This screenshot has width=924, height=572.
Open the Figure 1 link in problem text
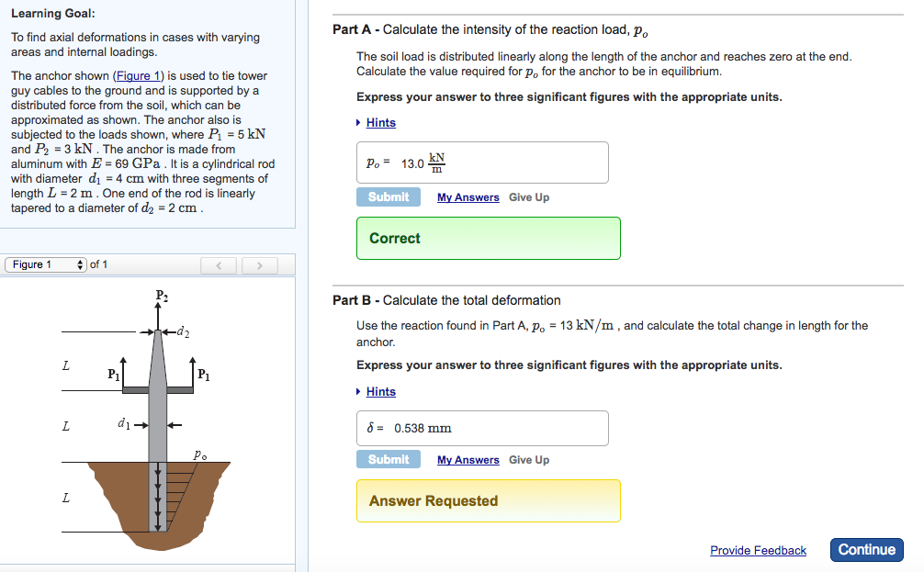(x=138, y=75)
